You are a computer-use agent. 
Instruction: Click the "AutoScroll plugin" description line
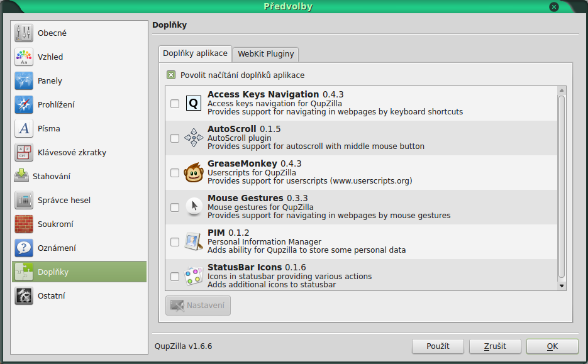[239, 138]
